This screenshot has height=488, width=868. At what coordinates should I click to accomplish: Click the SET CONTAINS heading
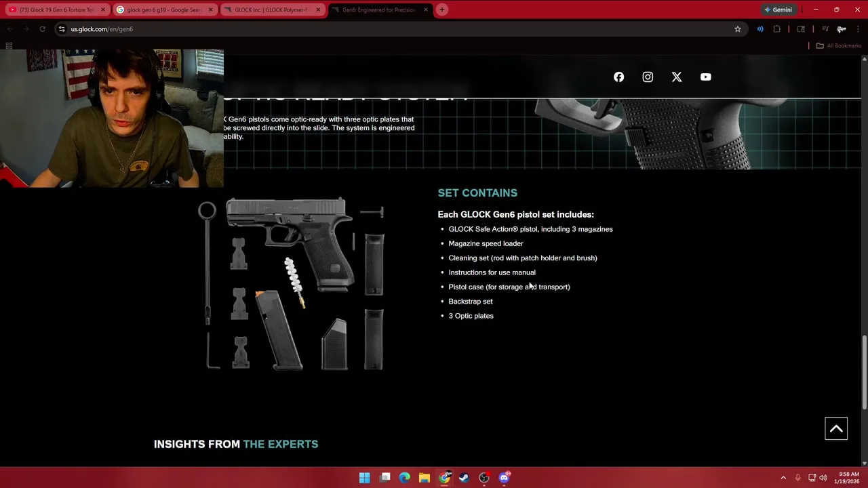click(x=477, y=193)
